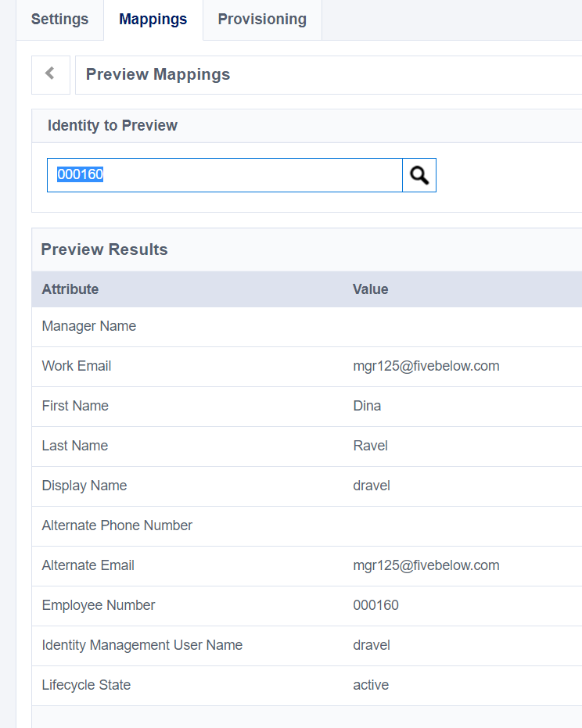The width and height of the screenshot is (582, 728).
Task: Select the Manager Name attribute row
Action: (x=89, y=326)
